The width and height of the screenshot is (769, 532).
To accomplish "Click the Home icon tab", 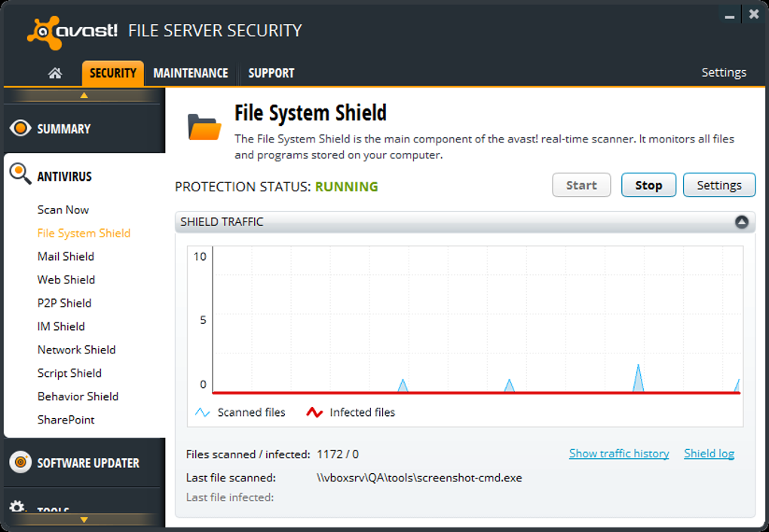I will click(54, 73).
